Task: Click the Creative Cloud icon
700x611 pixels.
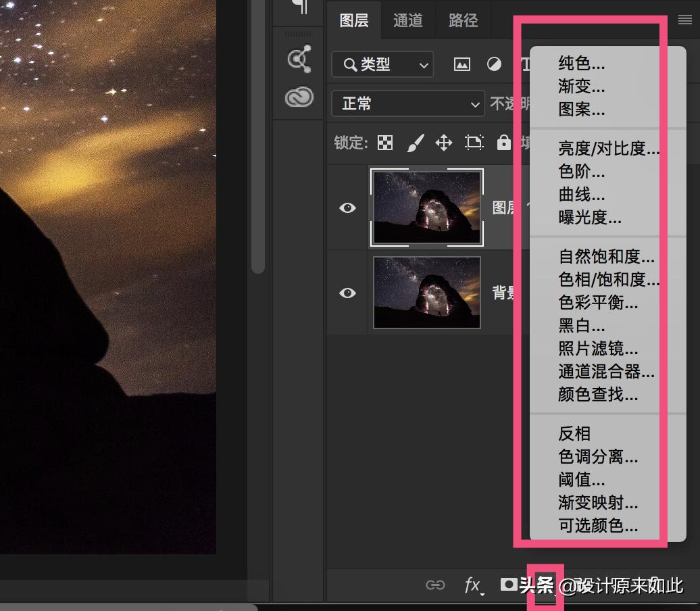Action: tap(297, 97)
